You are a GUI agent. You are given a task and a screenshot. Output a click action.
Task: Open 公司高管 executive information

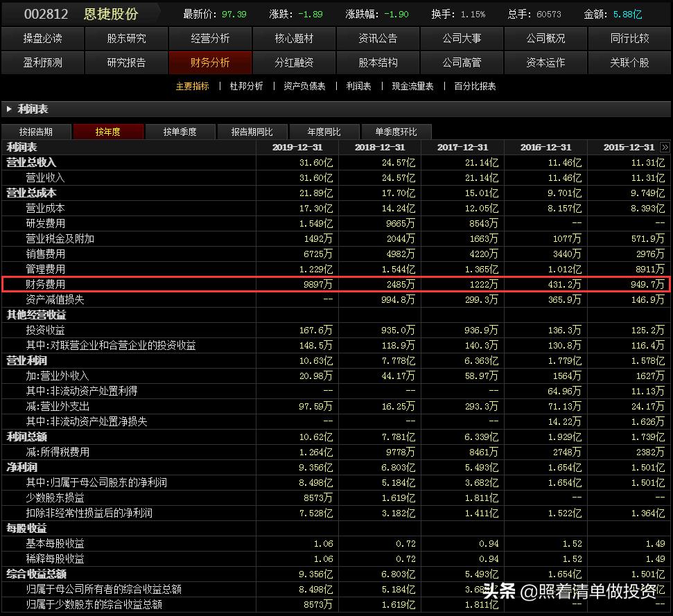pyautogui.click(x=462, y=63)
